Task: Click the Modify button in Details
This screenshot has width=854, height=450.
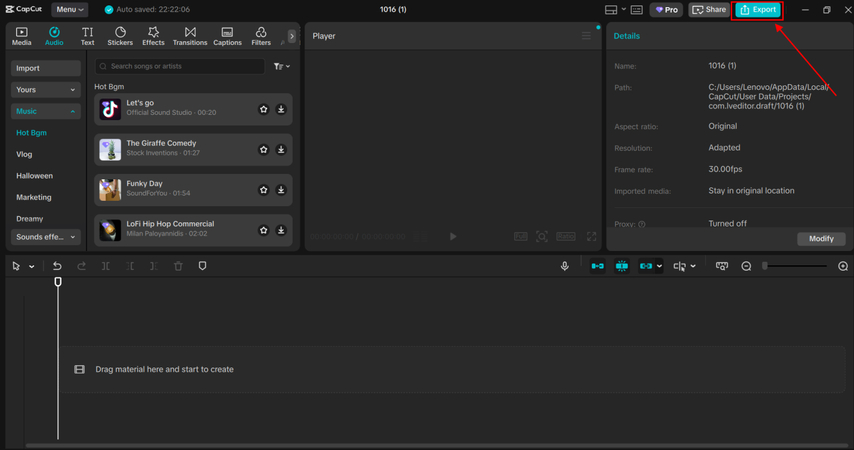Action: [x=821, y=239]
